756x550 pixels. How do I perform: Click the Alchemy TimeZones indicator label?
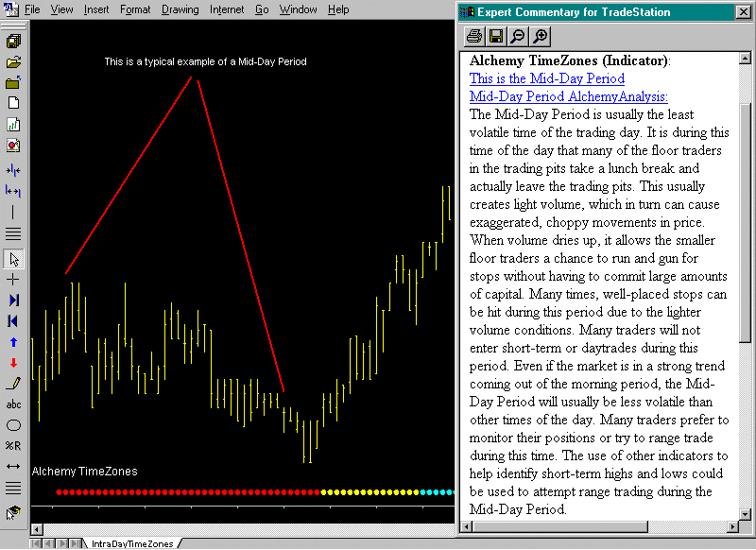coord(84,472)
